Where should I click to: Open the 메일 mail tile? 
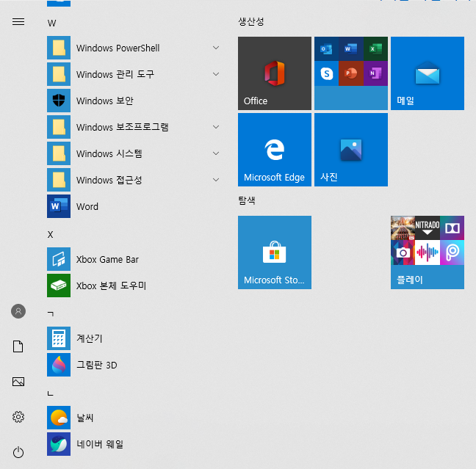(428, 73)
